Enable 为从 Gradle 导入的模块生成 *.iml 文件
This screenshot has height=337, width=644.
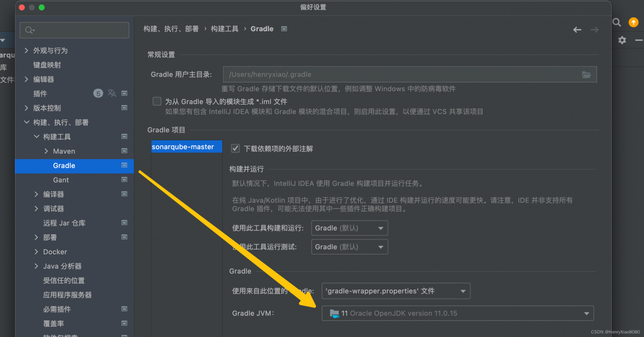coord(157,101)
